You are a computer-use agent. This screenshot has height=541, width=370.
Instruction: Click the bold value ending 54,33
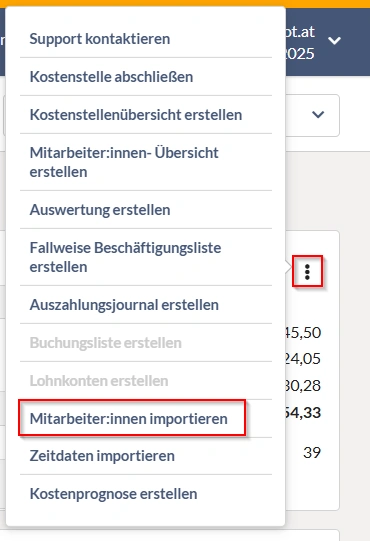point(303,412)
